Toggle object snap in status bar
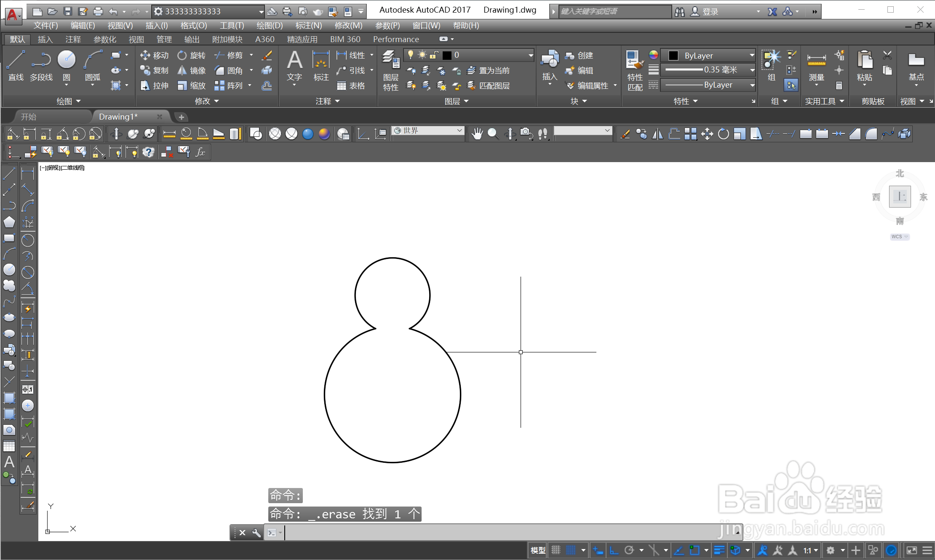 (694, 550)
